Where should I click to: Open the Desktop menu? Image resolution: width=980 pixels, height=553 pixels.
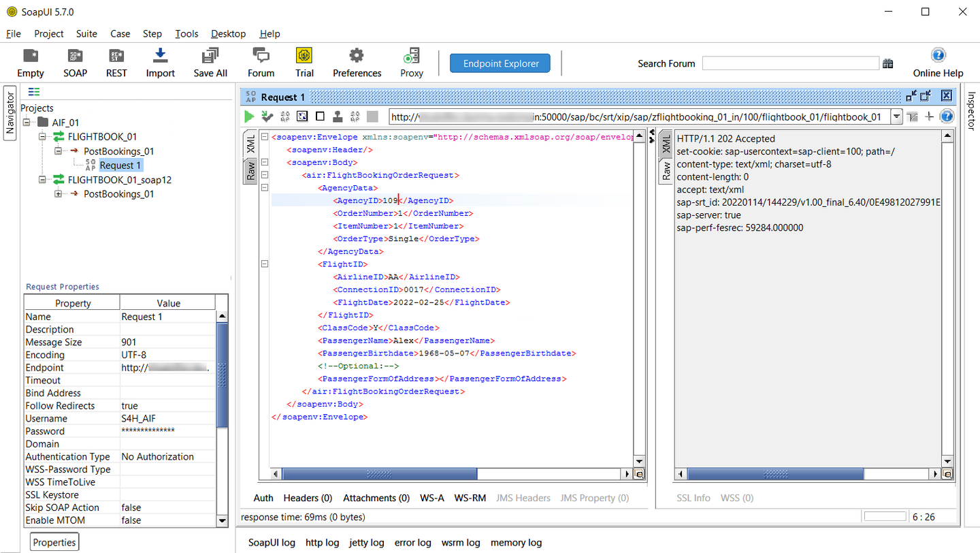(x=228, y=33)
